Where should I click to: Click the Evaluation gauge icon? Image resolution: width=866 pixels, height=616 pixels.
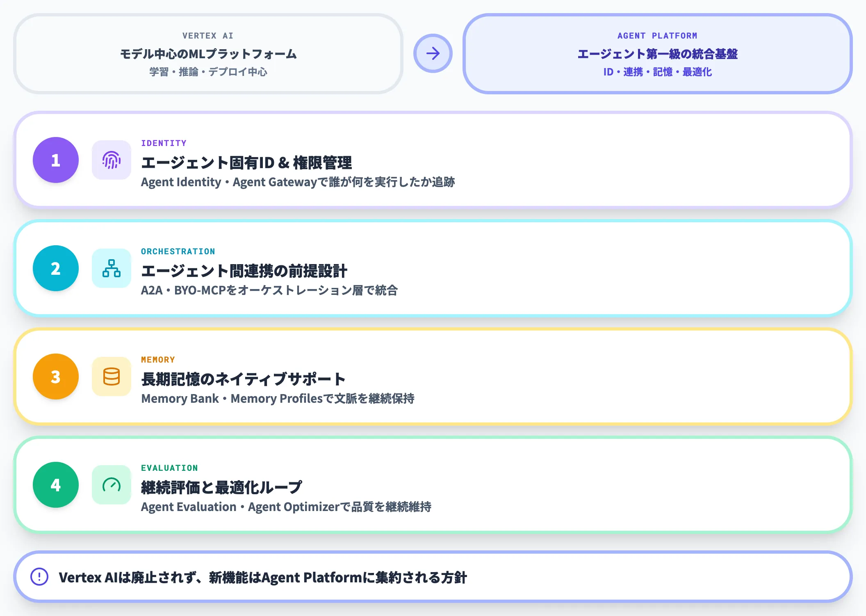point(111,485)
